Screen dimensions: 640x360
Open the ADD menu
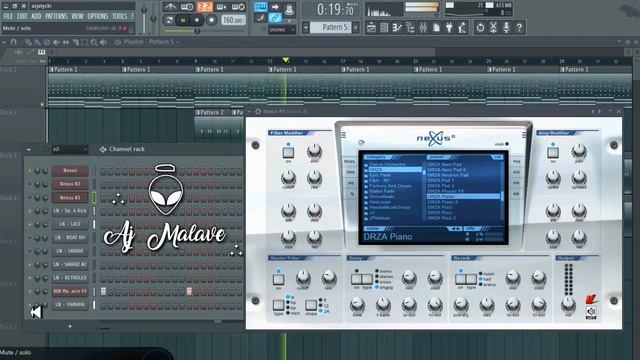(x=36, y=16)
